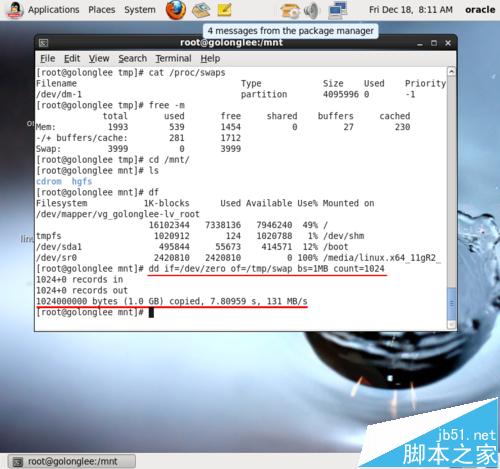Click the /dev/sr0 filesystem entry
Viewport: 500px width, 469px height.
56,258
